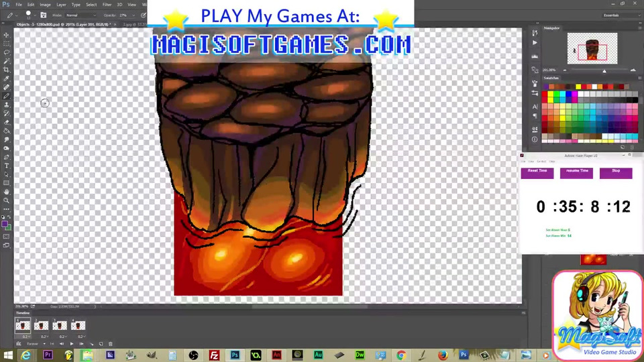Select the Sponge tool
This screenshot has width=644, height=362.
pyautogui.click(x=6, y=149)
